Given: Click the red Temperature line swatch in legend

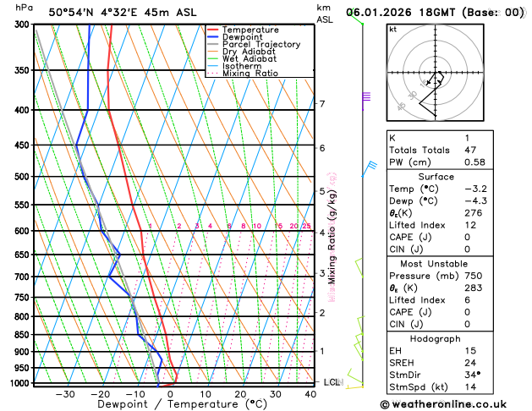Looking at the screenshot, I should click(213, 30).
